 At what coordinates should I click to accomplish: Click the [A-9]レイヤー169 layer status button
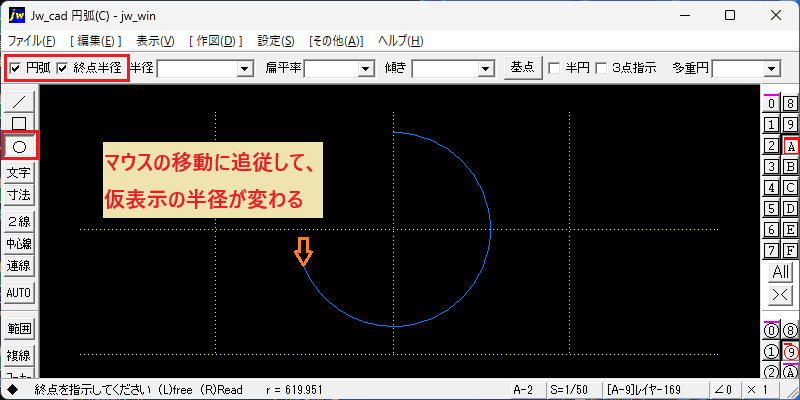coord(655,390)
